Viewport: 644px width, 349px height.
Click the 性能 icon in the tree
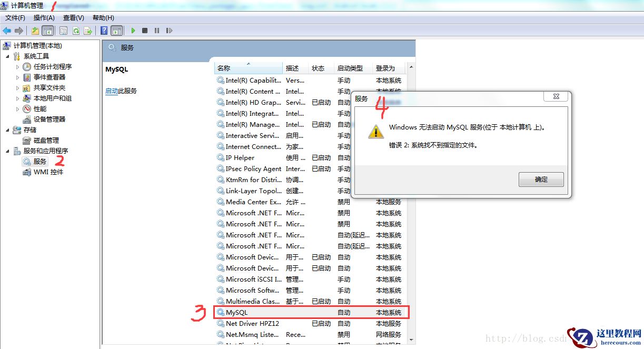pos(27,109)
